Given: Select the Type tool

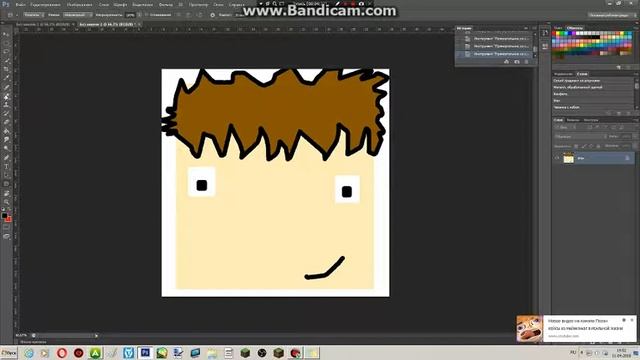Looking at the screenshot, I should pyautogui.click(x=6, y=167).
